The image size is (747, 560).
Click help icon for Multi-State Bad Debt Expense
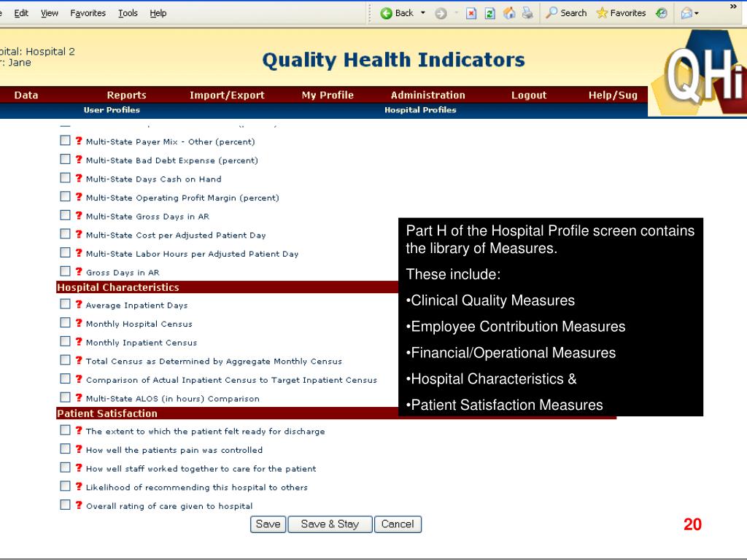point(79,160)
